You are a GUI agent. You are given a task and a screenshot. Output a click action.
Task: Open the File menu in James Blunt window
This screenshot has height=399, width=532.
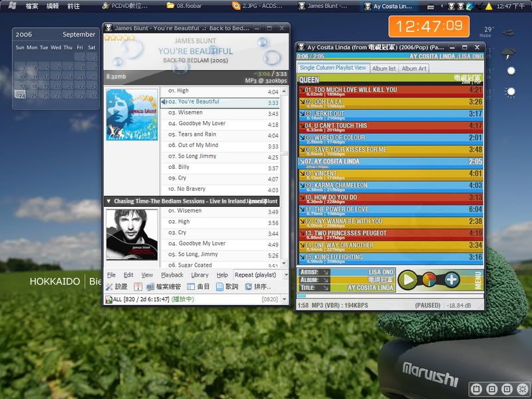pos(111,275)
